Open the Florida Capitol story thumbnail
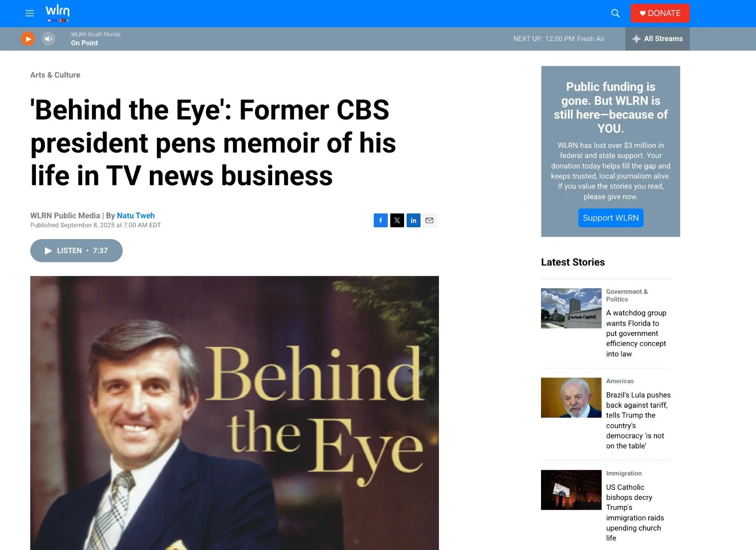The image size is (756, 550). point(571,308)
